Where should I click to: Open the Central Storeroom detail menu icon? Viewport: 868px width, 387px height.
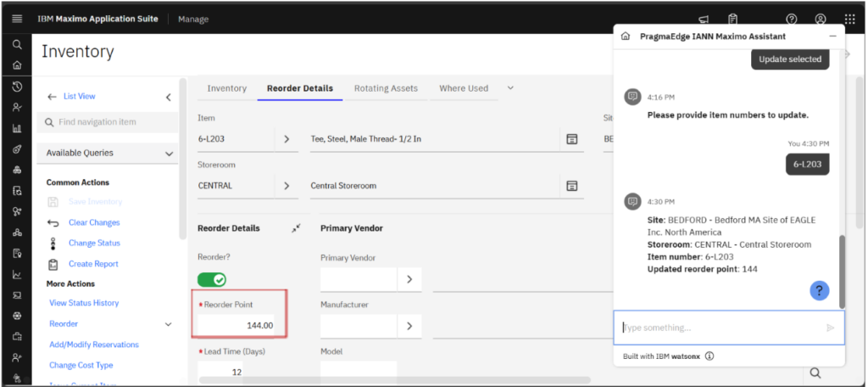(572, 186)
